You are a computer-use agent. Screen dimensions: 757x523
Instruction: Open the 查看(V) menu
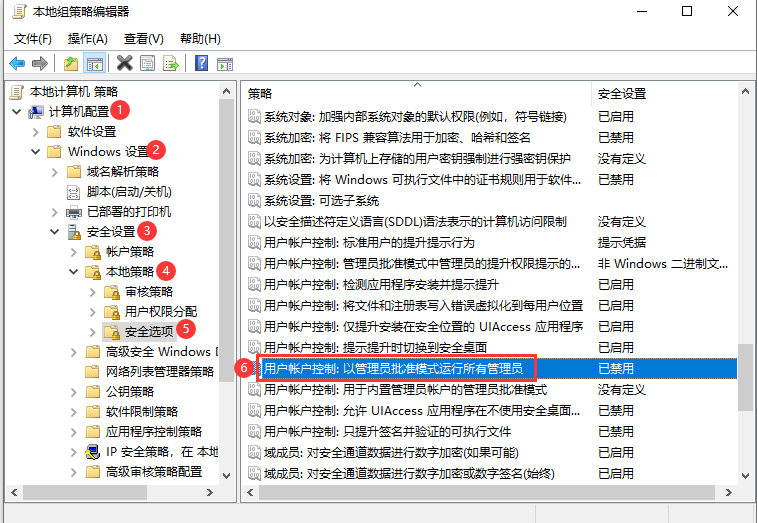point(144,39)
